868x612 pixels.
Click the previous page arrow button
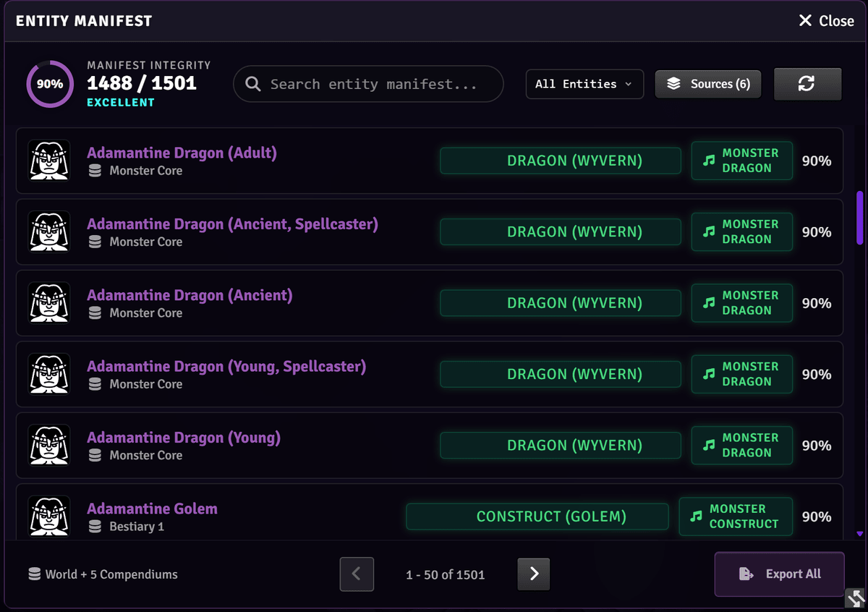pyautogui.click(x=357, y=574)
